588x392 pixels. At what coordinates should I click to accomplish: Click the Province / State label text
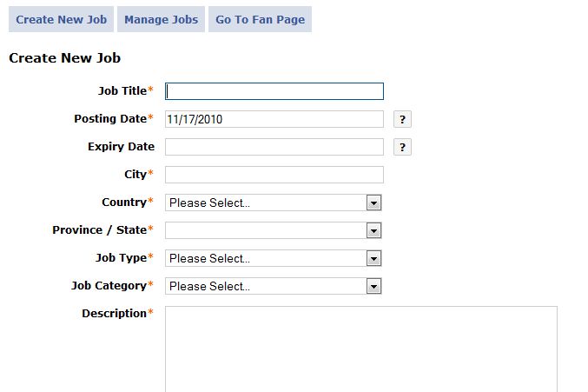click(99, 230)
